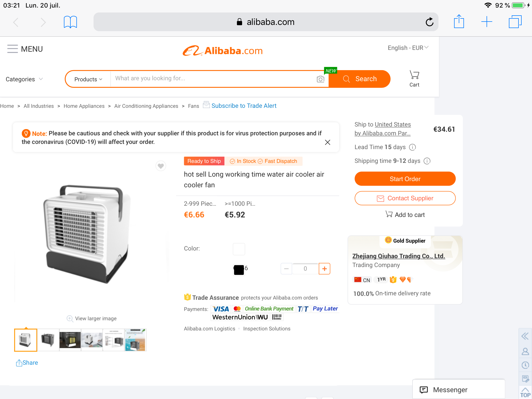Screen dimensions: 532x399
Task: Reload the alibaba.com page
Action: 429,22
